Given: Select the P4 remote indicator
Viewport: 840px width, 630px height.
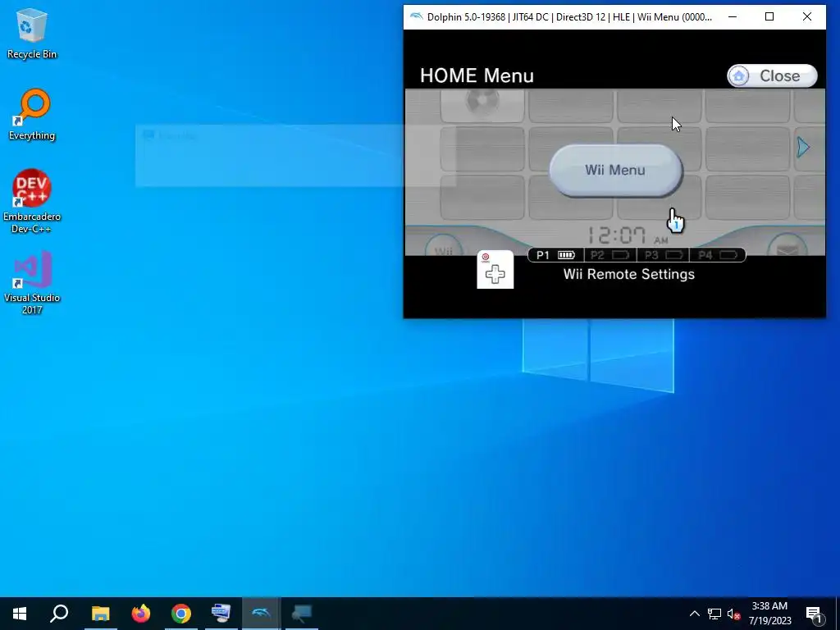Looking at the screenshot, I should point(718,255).
